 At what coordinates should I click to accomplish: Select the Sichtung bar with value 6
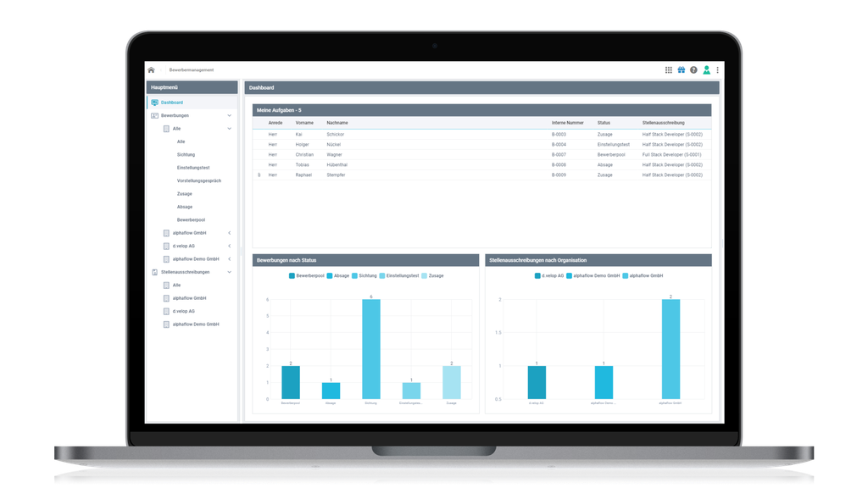click(x=371, y=349)
